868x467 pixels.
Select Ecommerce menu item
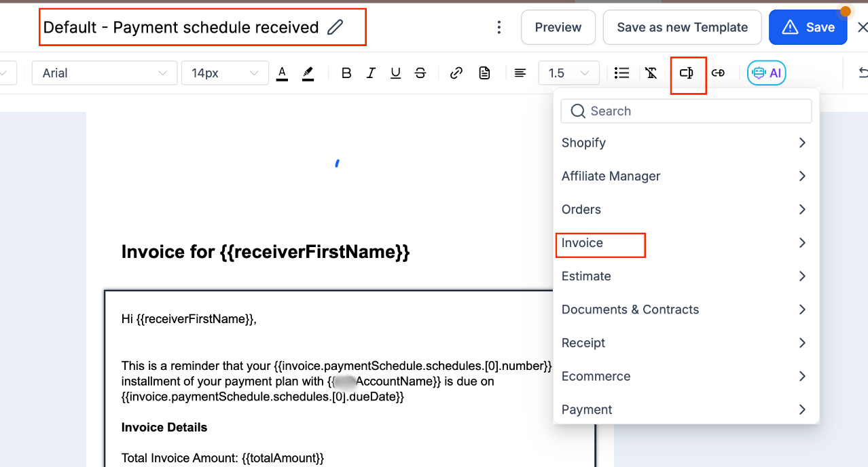tap(686, 375)
